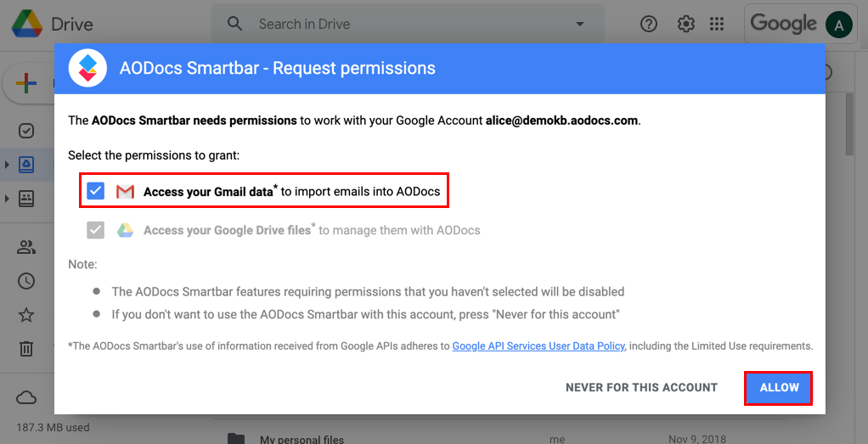868x444 pixels.
Task: Open Google API Services User Data Policy link
Action: [538, 346]
